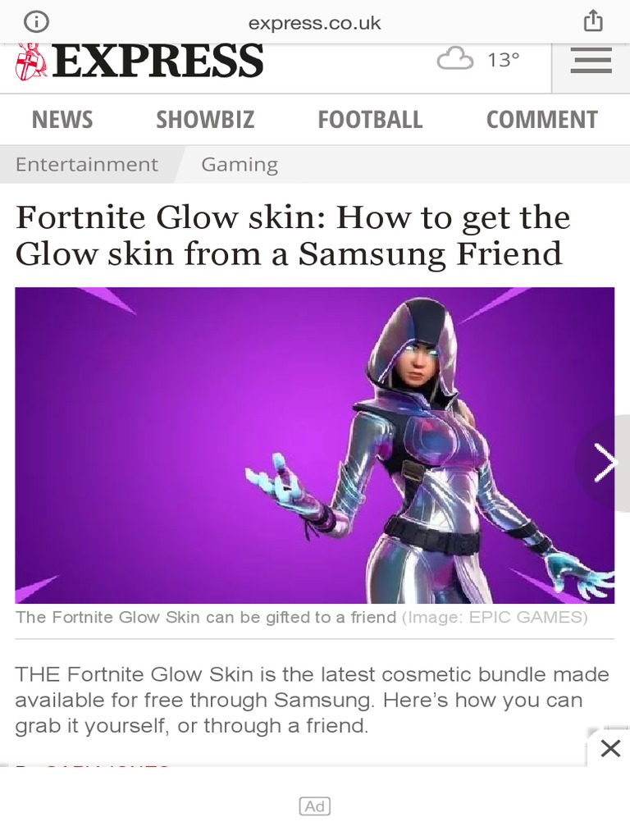The height and width of the screenshot is (840, 630).
Task: Tap the express.co.uk address bar
Action: click(x=314, y=23)
